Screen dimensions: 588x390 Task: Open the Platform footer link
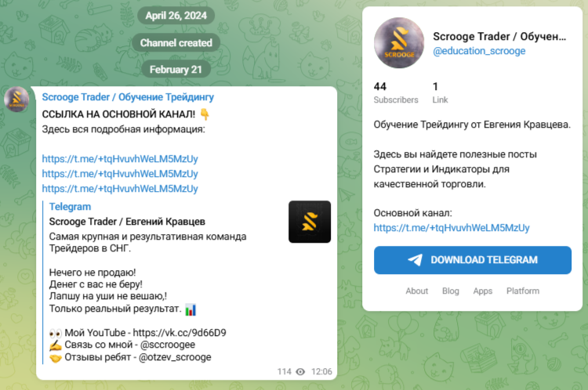pyautogui.click(x=523, y=291)
